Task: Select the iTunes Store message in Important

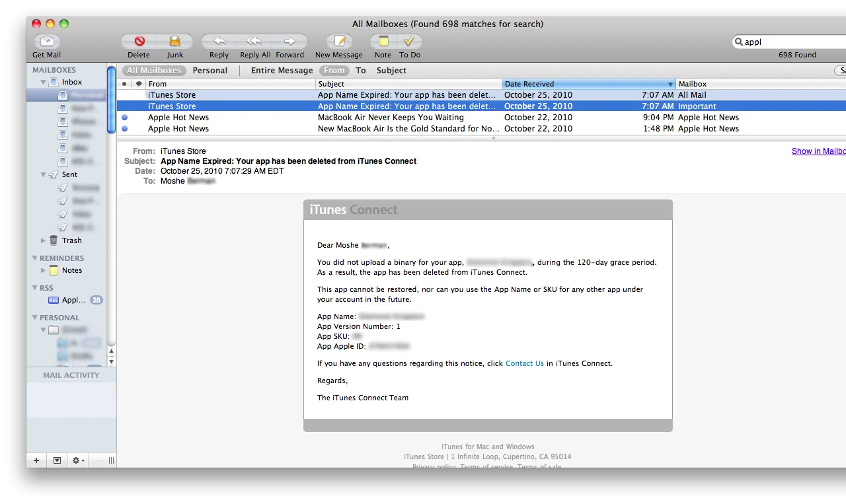Action: point(481,106)
